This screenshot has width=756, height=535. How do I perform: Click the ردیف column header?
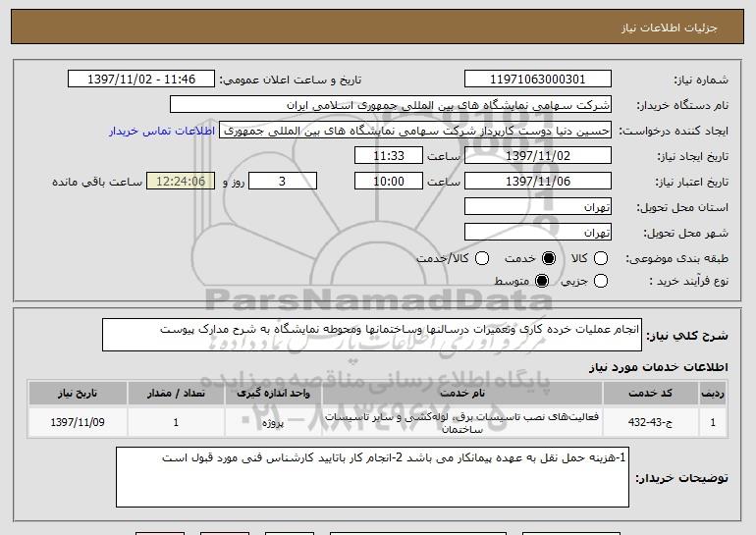pos(713,394)
